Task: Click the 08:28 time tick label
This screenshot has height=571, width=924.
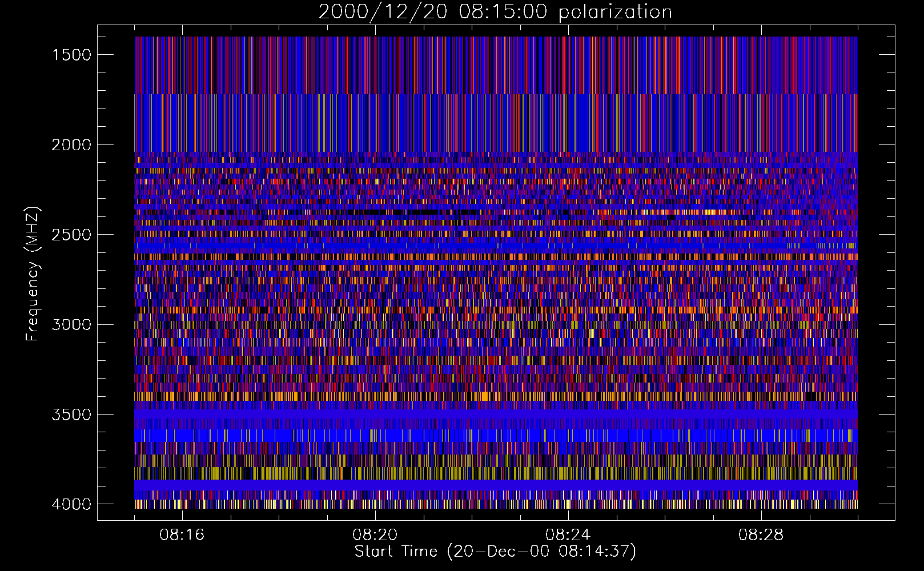Action: point(761,535)
